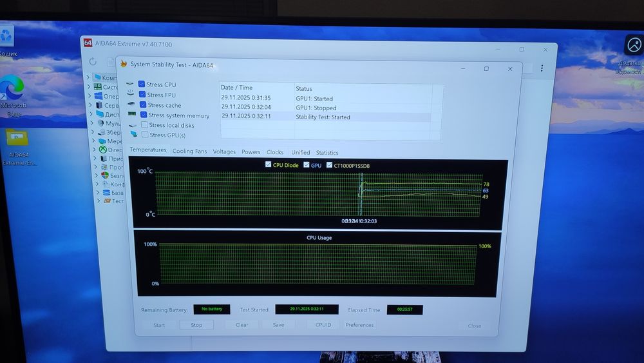The width and height of the screenshot is (644, 363).
Task: Open the Powers tab
Action: coord(251,152)
